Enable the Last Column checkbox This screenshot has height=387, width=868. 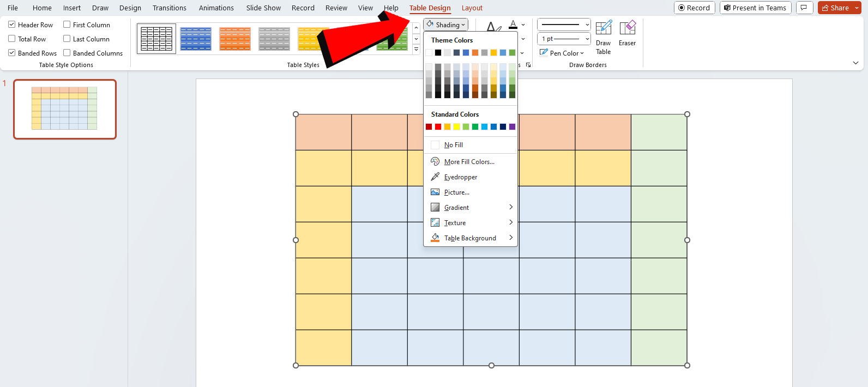[67, 39]
